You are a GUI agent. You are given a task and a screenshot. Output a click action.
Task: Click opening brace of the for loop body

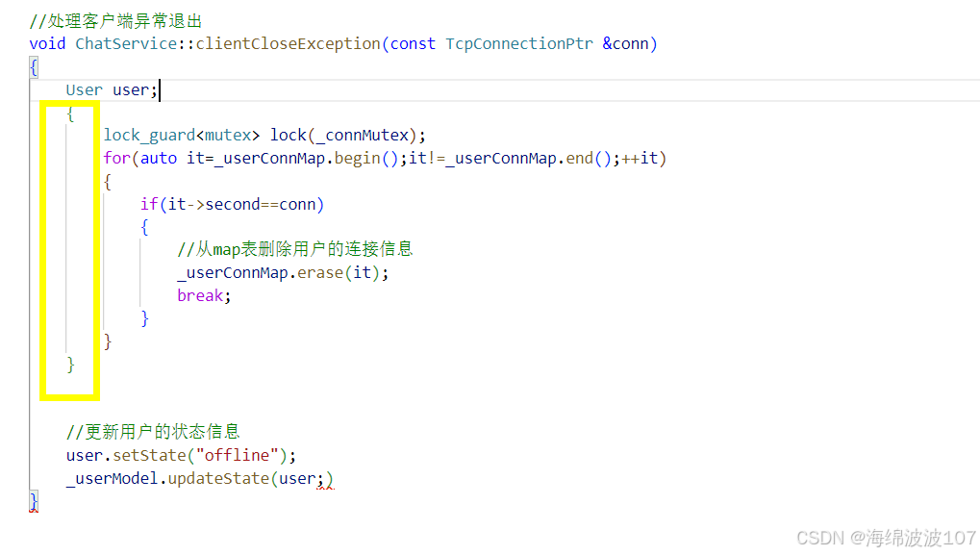coord(108,182)
